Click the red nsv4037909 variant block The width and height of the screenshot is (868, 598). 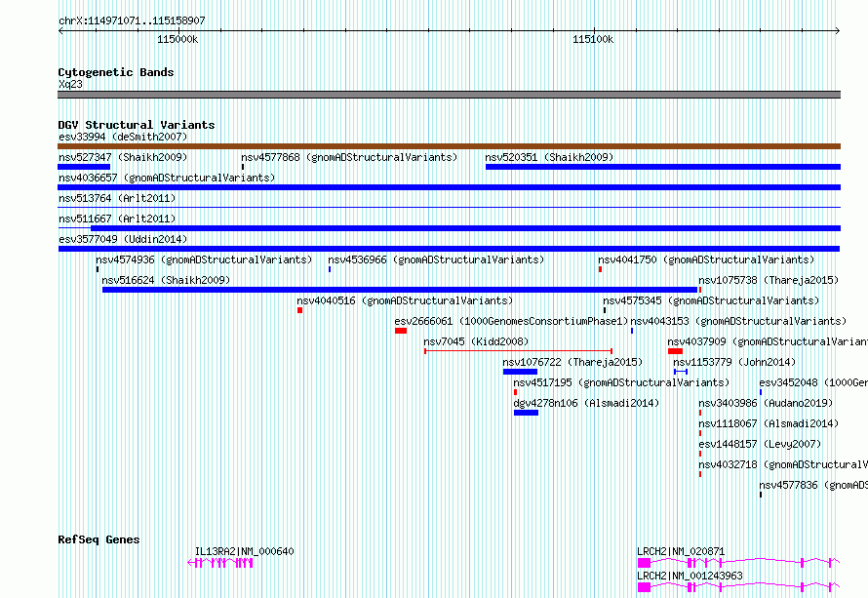675,351
